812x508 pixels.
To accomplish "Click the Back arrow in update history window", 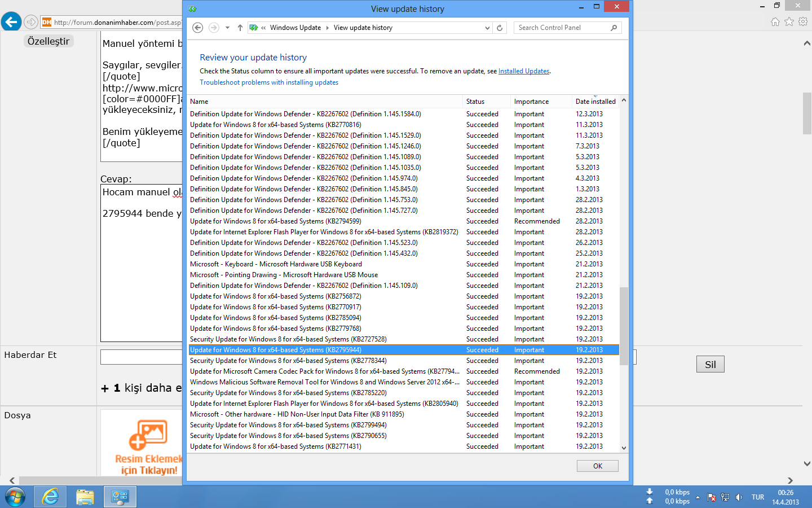I will pyautogui.click(x=198, y=28).
